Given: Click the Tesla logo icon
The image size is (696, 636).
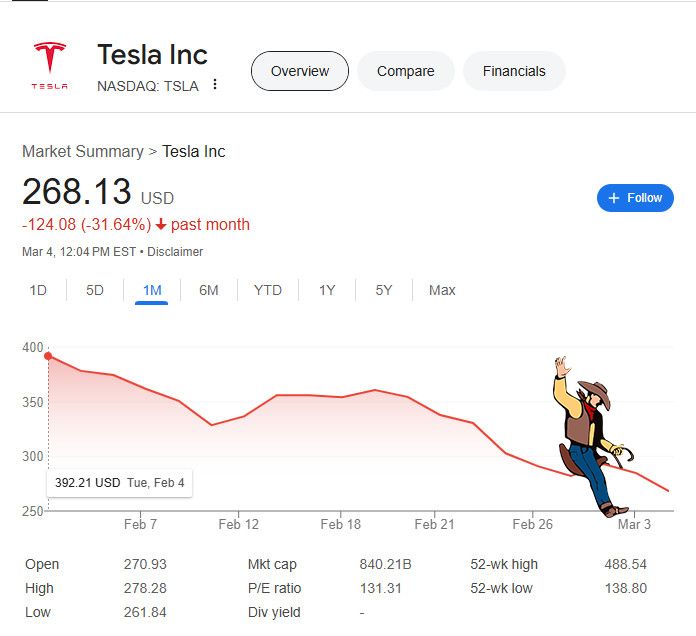Looking at the screenshot, I should coord(50,65).
